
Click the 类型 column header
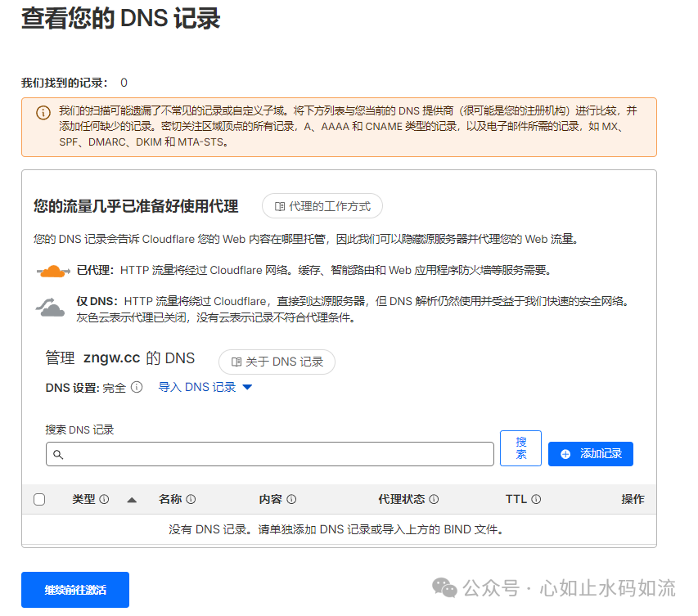click(x=83, y=499)
